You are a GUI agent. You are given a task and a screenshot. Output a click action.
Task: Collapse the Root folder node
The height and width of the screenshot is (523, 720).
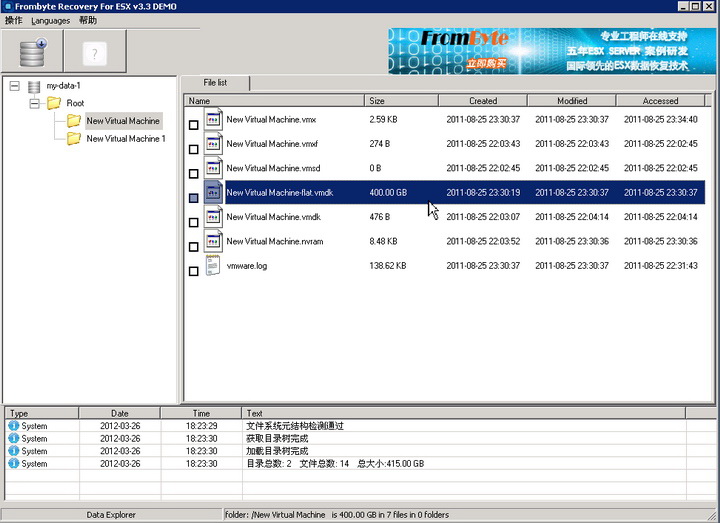coord(34,103)
